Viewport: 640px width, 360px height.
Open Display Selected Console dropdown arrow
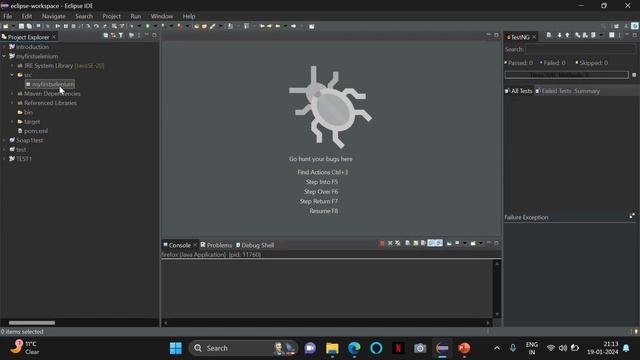464,243
